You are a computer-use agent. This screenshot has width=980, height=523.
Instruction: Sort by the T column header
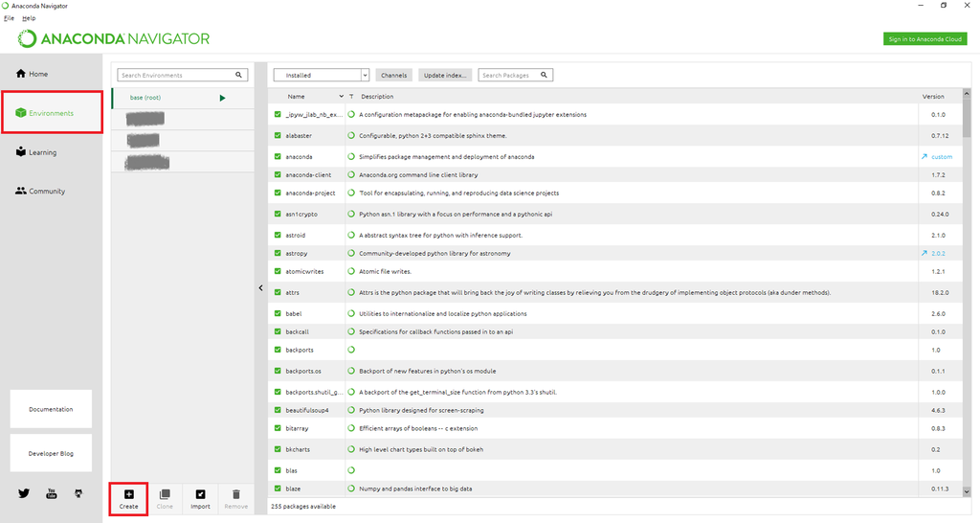click(351, 97)
